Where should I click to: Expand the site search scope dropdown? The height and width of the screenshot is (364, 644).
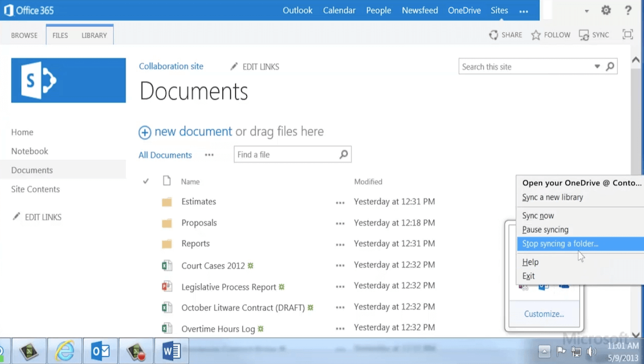click(x=597, y=66)
